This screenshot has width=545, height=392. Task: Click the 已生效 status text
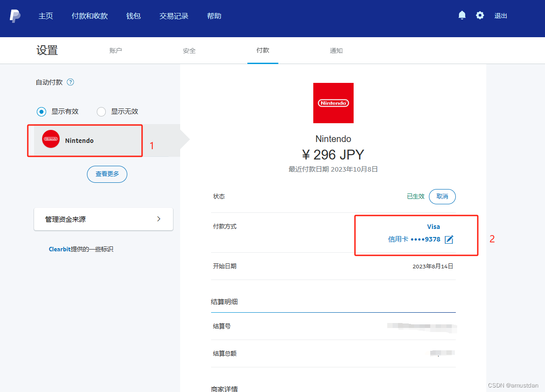pos(415,196)
